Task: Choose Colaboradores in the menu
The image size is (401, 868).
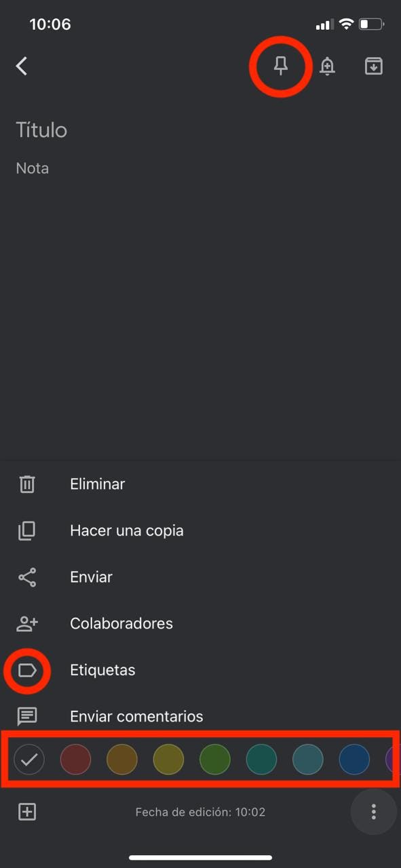Action: click(121, 623)
